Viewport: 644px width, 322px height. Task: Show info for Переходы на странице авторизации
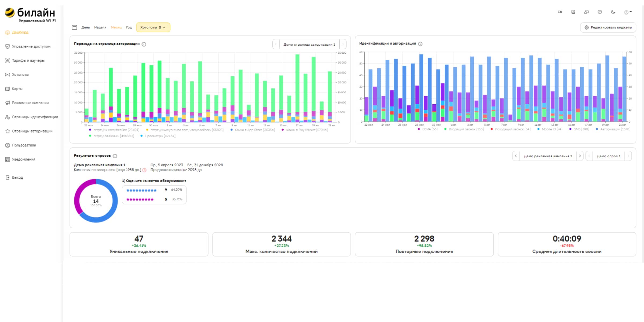(144, 44)
